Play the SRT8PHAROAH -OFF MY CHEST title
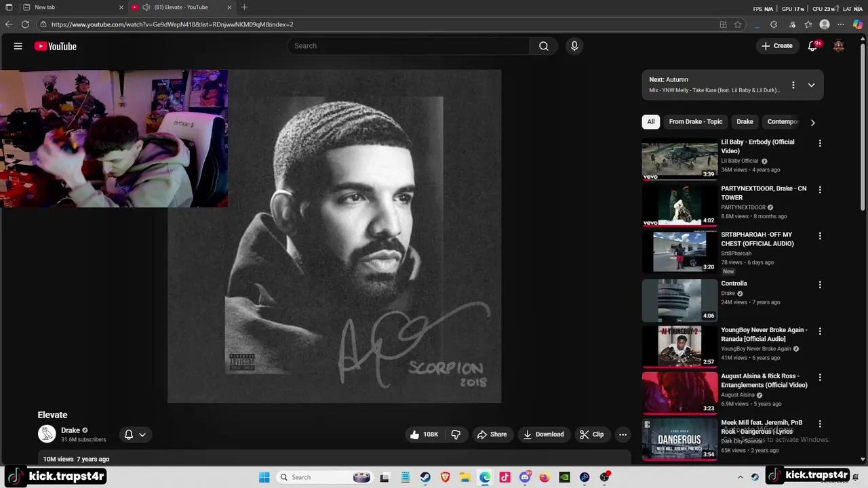This screenshot has width=868, height=488. click(x=757, y=239)
